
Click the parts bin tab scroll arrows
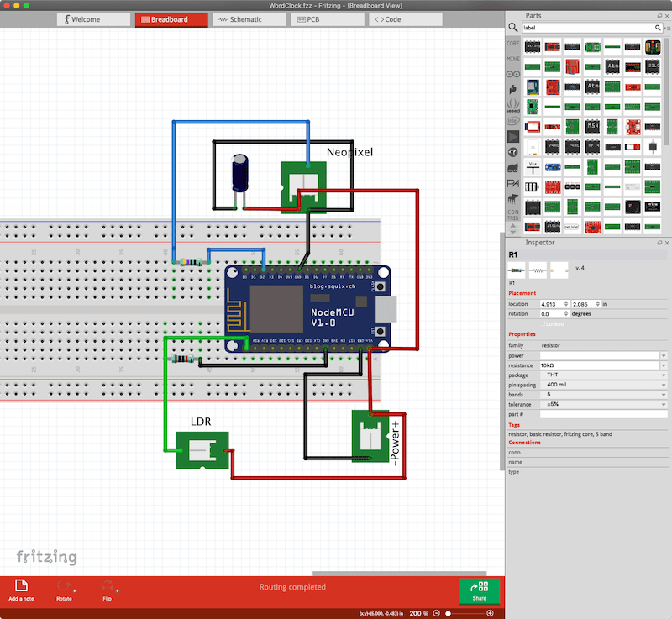tap(513, 229)
